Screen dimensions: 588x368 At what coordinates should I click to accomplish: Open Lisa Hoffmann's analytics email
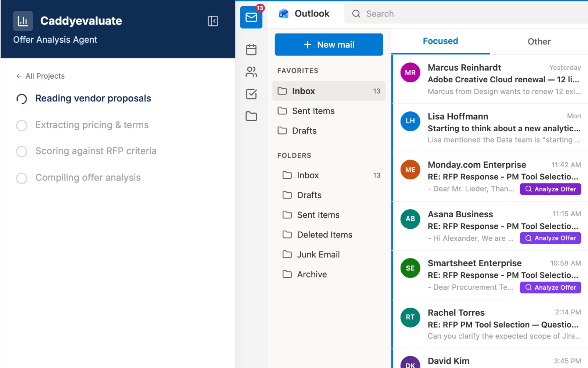click(x=490, y=128)
